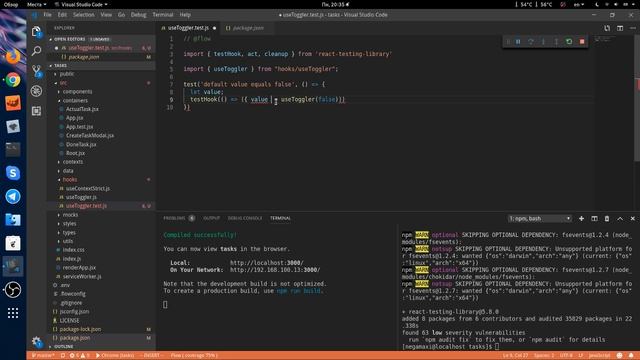Open notifications bell in status bar
This screenshot has height=360, width=640.
tap(631, 356)
